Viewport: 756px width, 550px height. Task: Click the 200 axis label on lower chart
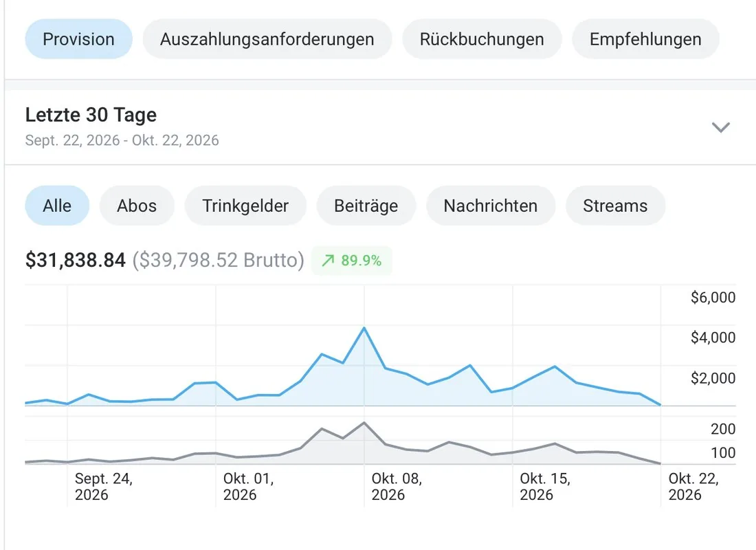723,429
